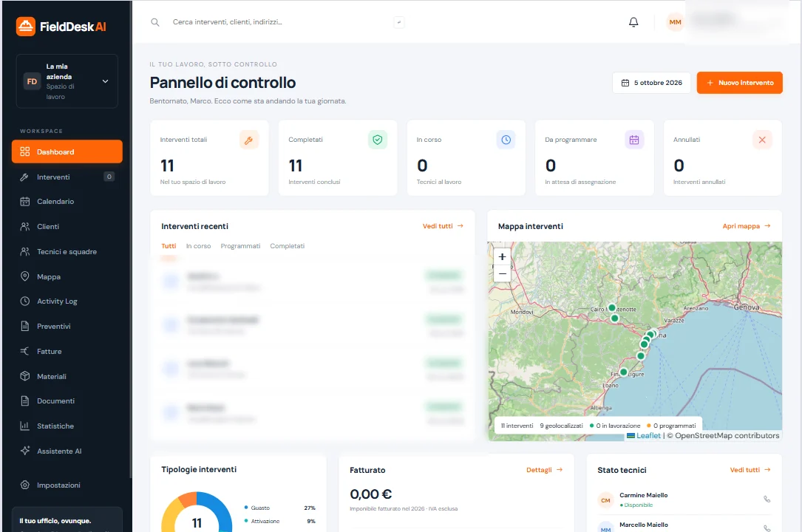Click the CM avatar of Carmine Maiello

[605, 500]
